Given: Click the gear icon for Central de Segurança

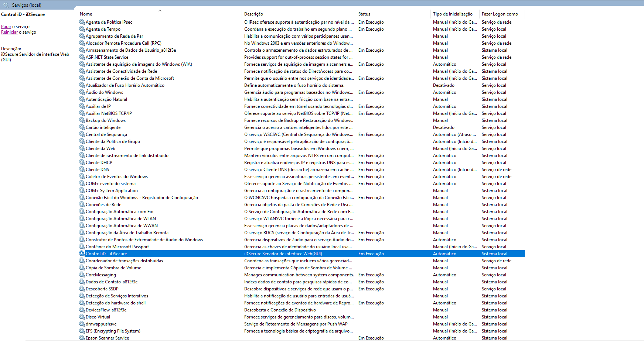Looking at the screenshot, I should 82,134.
